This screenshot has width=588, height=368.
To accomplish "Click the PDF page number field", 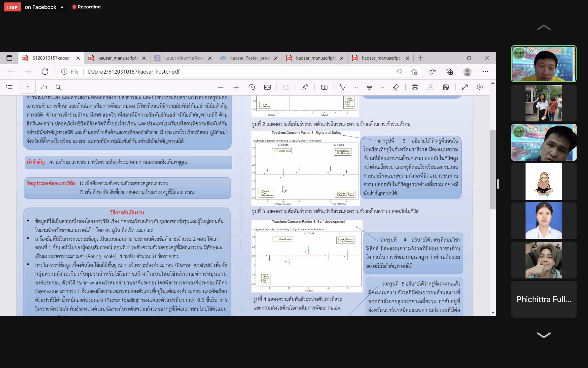I will tap(28, 87).
